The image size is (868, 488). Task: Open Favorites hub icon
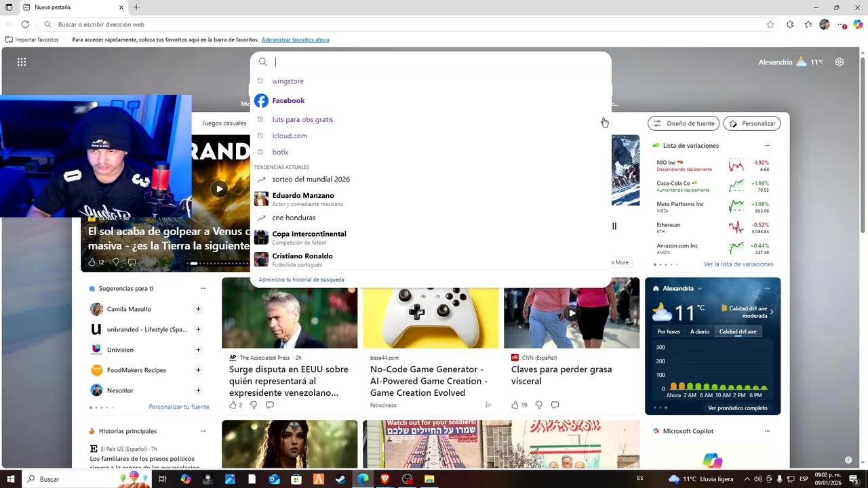tap(808, 24)
